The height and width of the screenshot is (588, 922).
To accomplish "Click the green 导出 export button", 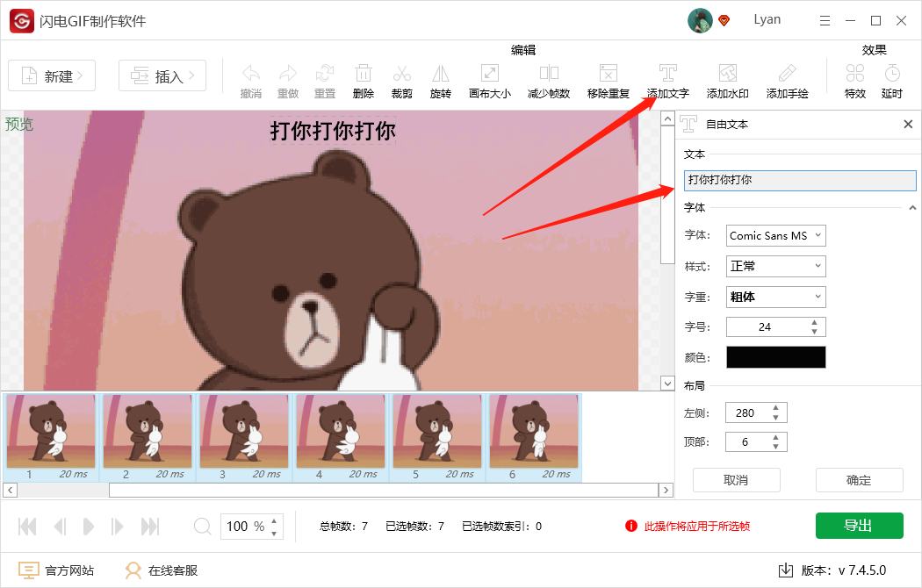I will (859, 525).
